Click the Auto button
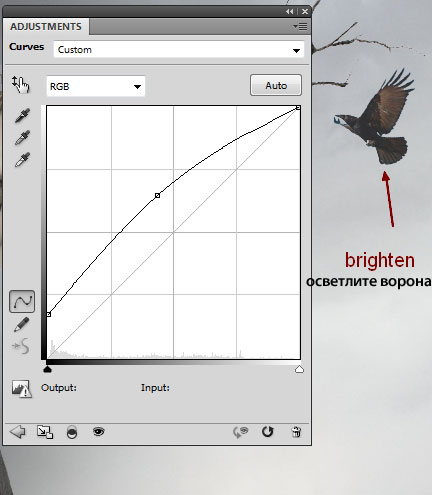 tap(276, 85)
